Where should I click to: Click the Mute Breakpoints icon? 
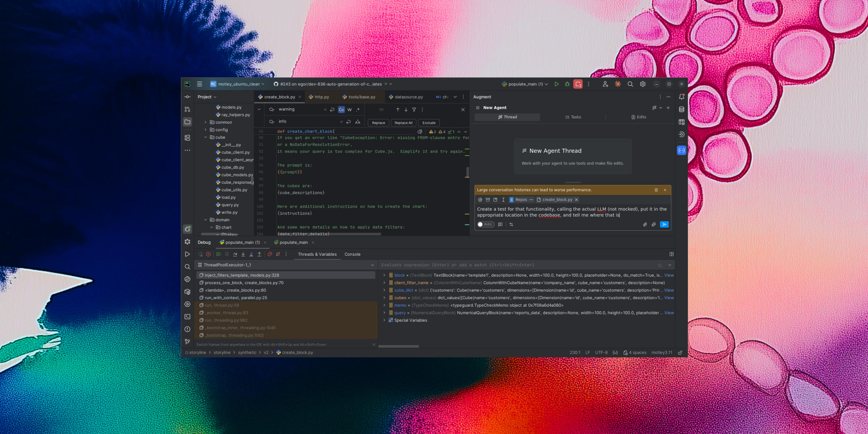coord(278,254)
